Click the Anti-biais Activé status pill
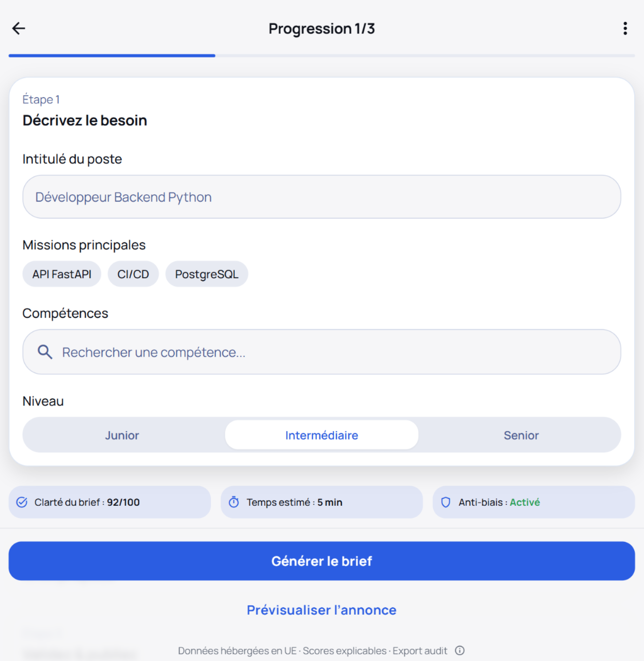 click(533, 502)
